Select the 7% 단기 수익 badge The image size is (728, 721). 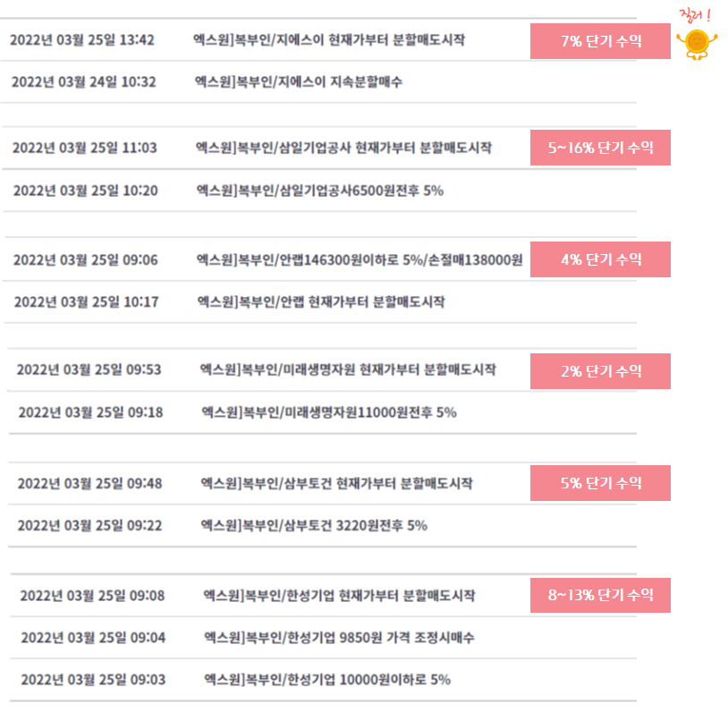click(600, 41)
